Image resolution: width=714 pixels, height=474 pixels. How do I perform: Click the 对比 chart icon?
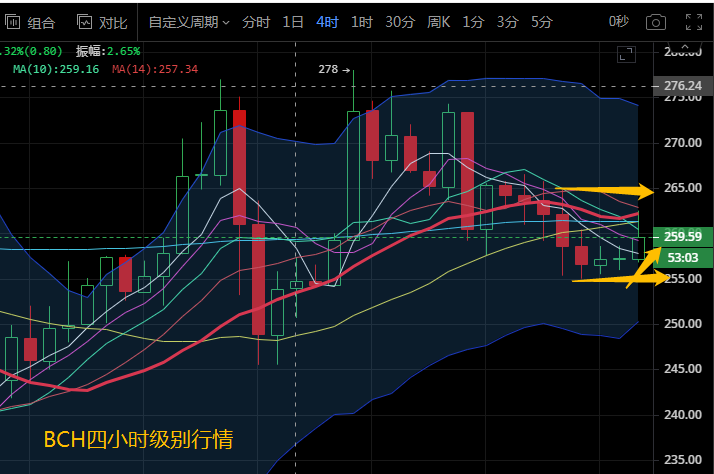[85, 21]
